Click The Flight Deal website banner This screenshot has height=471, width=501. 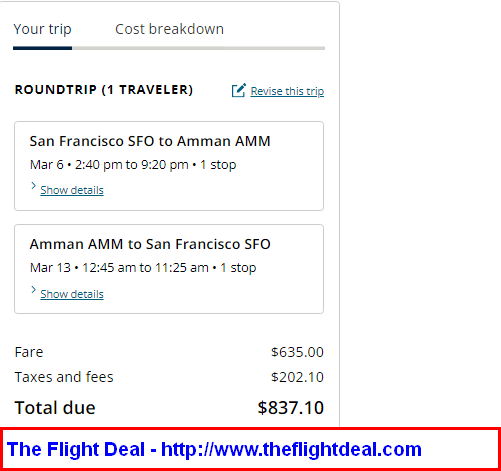tap(250, 449)
